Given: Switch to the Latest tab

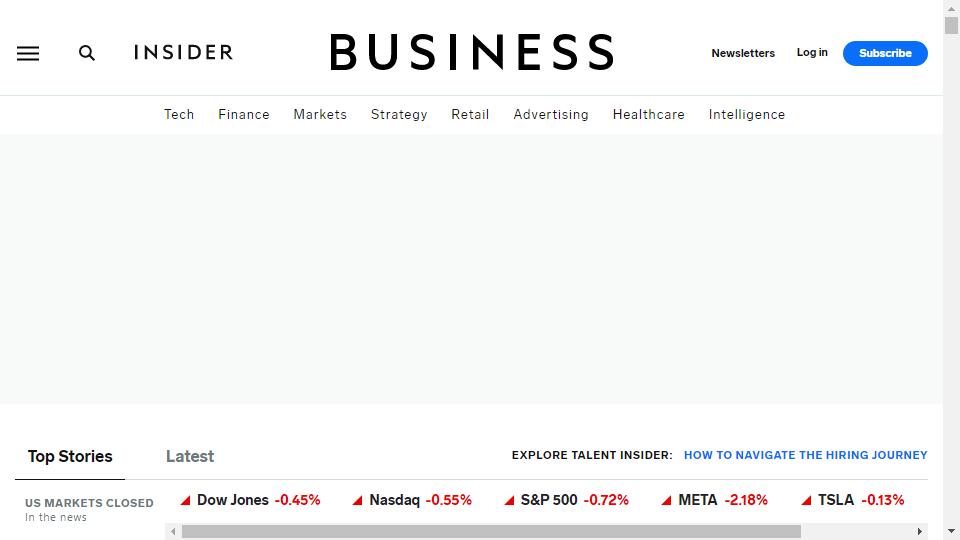Looking at the screenshot, I should [190, 456].
